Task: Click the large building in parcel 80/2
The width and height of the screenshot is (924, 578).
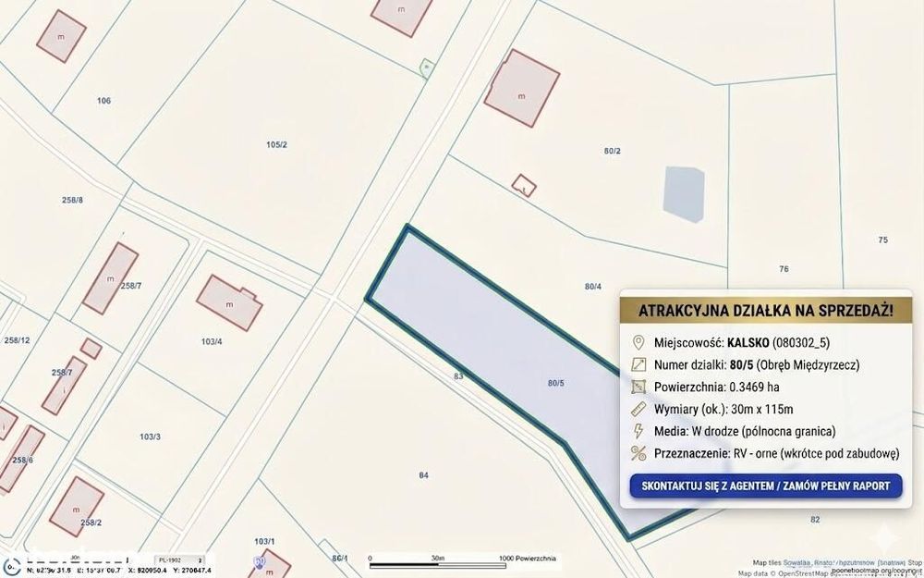Action: 521,88
